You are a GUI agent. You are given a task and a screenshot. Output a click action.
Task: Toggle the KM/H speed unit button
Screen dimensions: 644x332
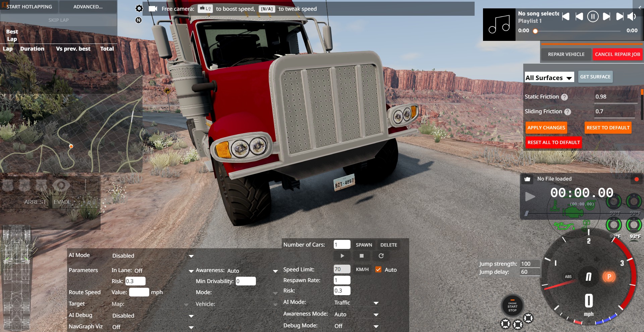pos(362,270)
